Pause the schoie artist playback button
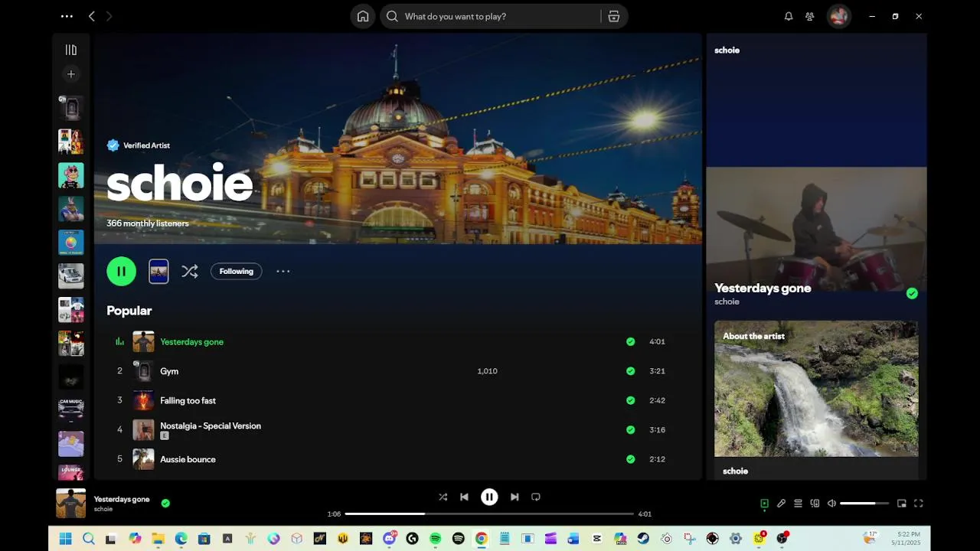 point(121,271)
